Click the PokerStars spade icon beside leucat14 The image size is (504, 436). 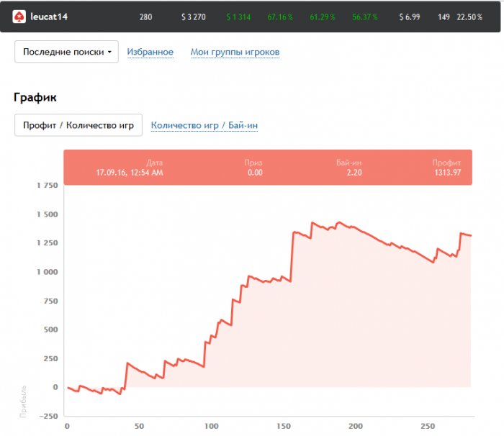pyautogui.click(x=19, y=16)
